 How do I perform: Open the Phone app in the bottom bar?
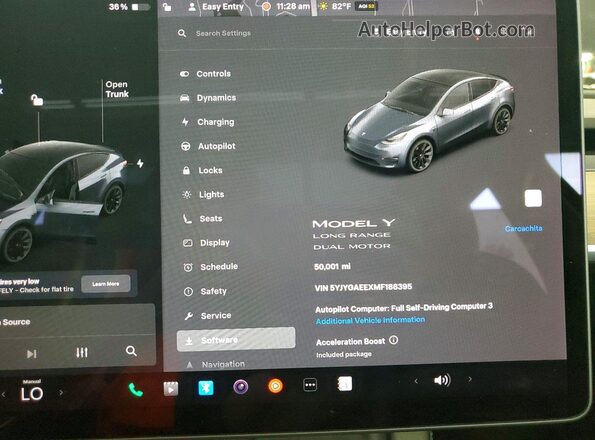135,390
